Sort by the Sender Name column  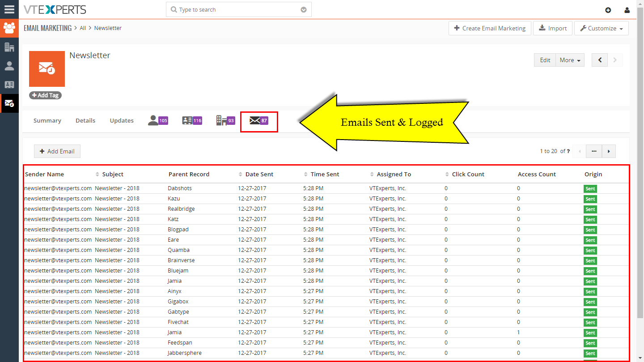click(44, 174)
